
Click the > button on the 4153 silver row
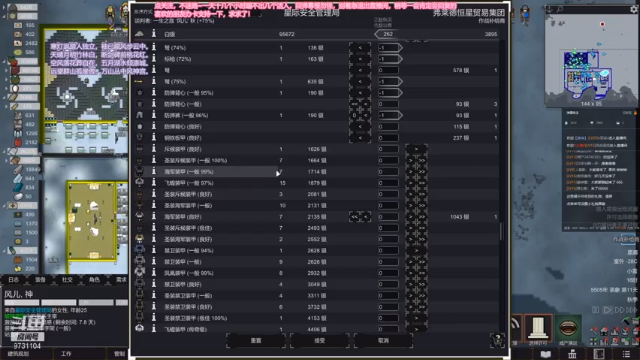(x=416, y=318)
